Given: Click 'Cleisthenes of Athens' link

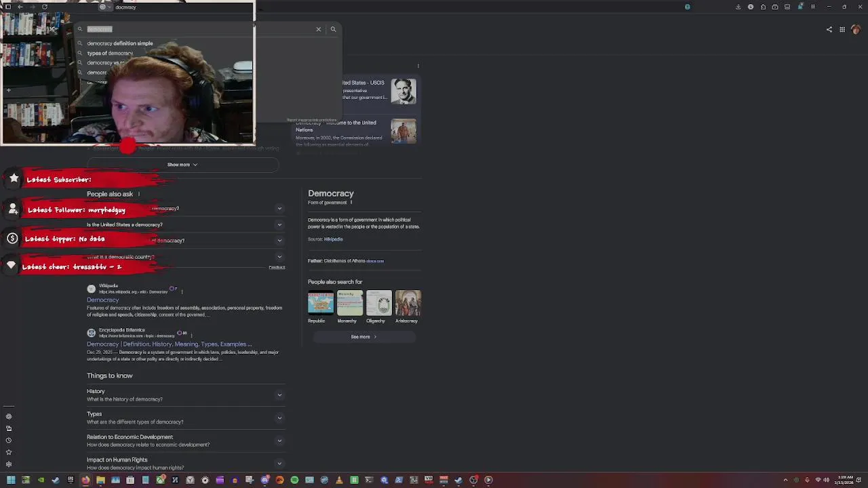Looking at the screenshot, I should [x=344, y=261].
